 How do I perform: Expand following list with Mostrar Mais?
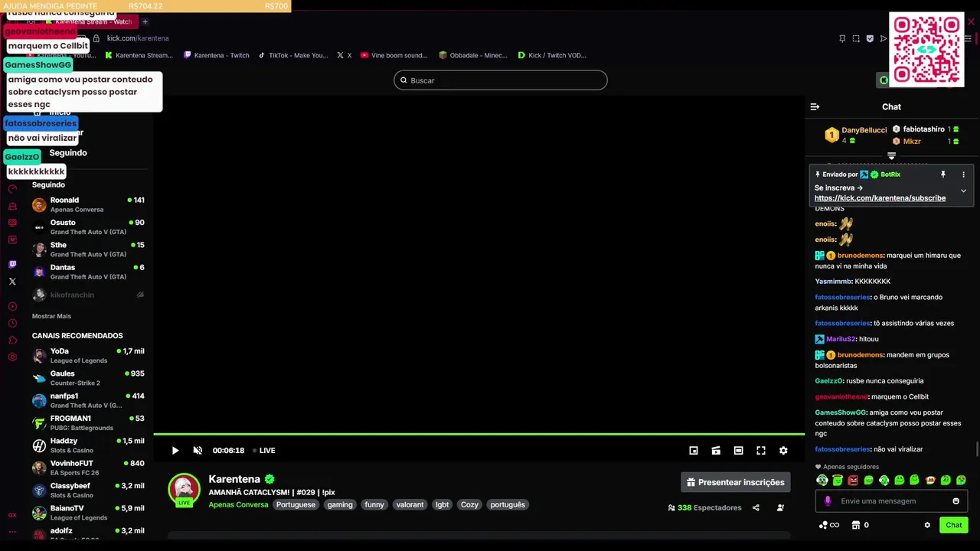tap(51, 316)
